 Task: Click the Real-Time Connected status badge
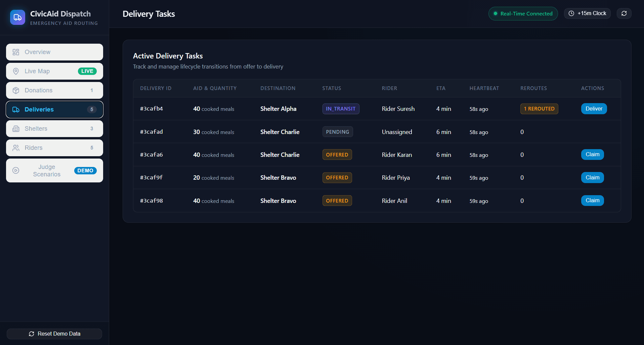tap(523, 13)
